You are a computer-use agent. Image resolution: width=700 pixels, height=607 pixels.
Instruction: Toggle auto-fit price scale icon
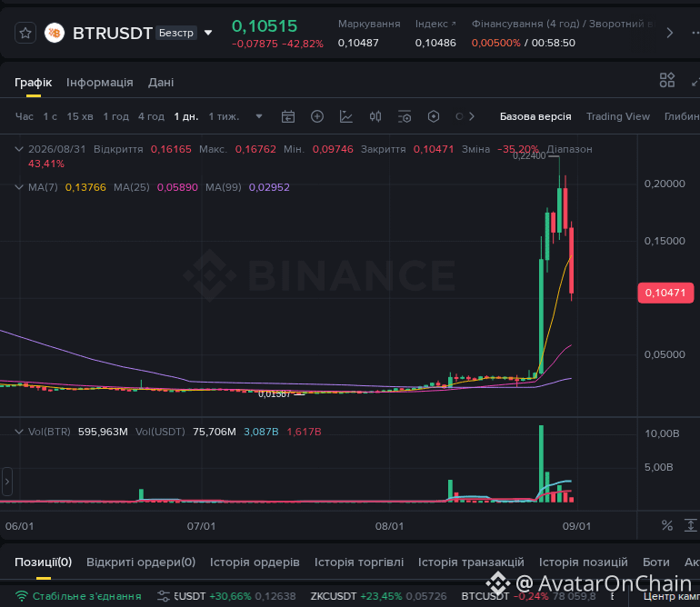pyautogui.click(x=690, y=526)
